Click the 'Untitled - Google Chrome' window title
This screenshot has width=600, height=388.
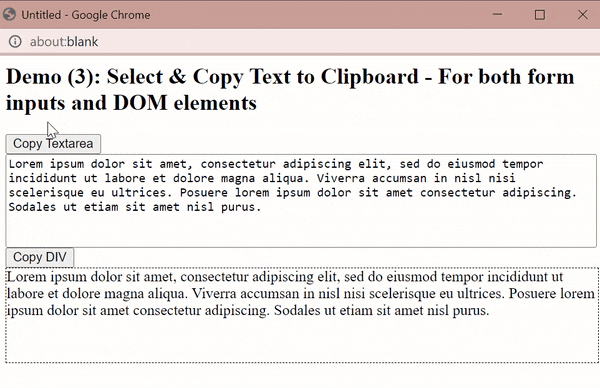86,15
